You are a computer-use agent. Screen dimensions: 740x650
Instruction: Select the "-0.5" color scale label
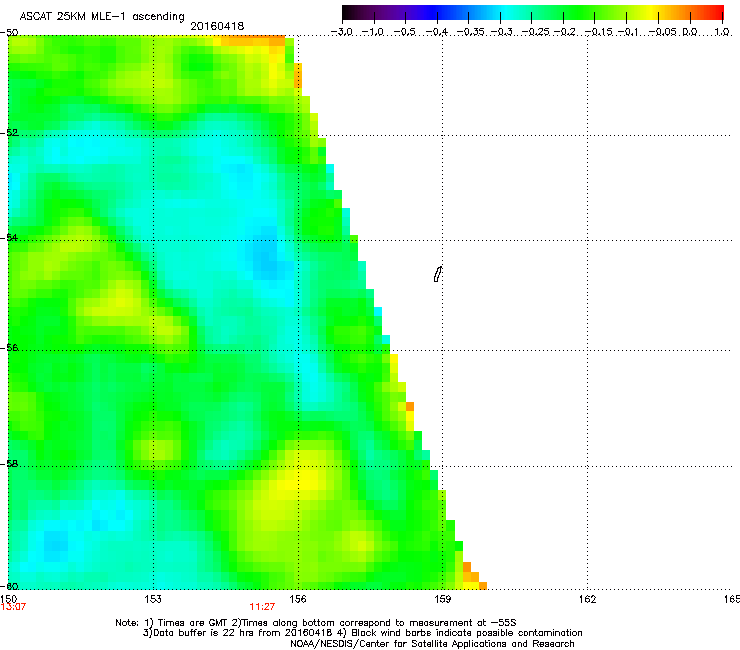[405, 32]
